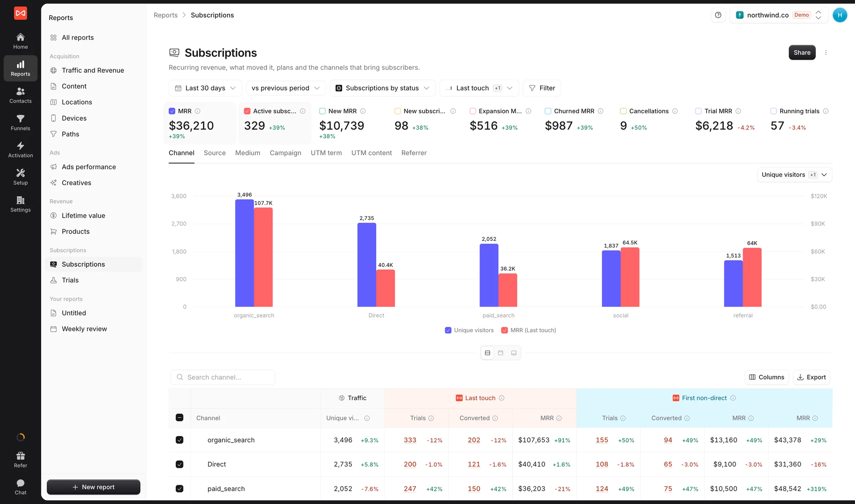855x504 pixels.
Task: Open Chat at the rail bottom
Action: (x=20, y=487)
